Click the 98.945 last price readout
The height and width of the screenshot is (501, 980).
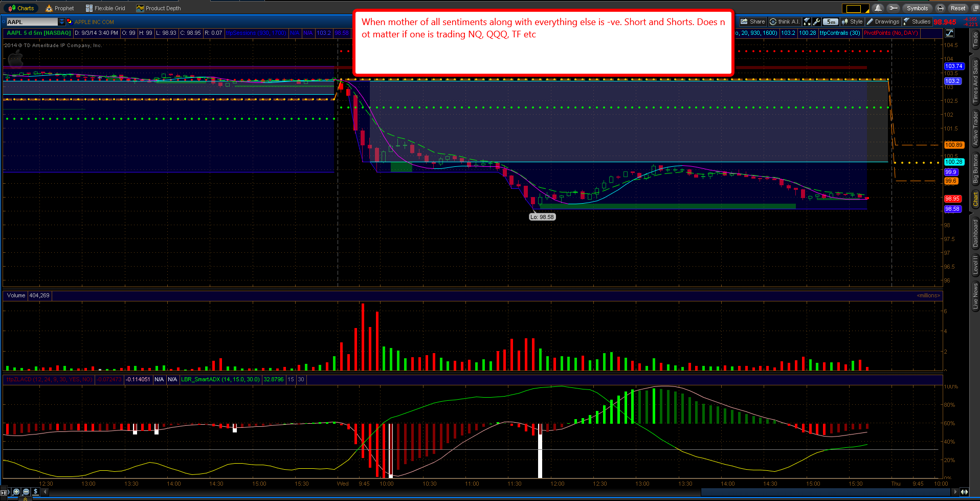coord(945,22)
